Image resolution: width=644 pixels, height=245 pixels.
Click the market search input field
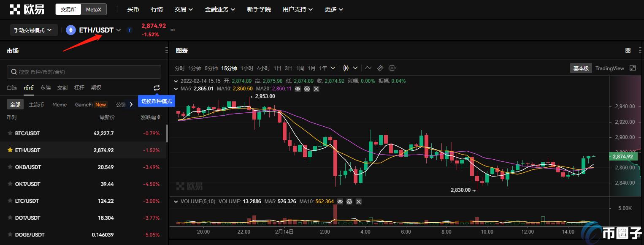click(x=84, y=72)
